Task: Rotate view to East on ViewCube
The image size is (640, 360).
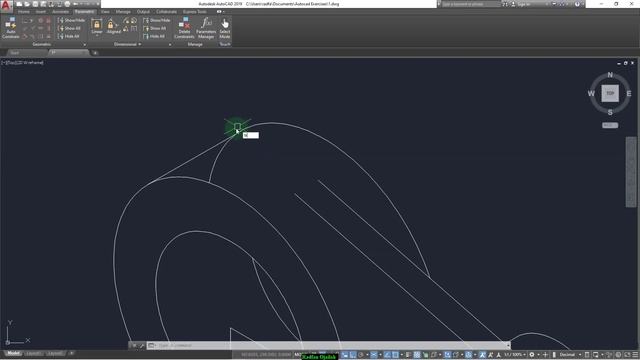Action: coord(629,93)
